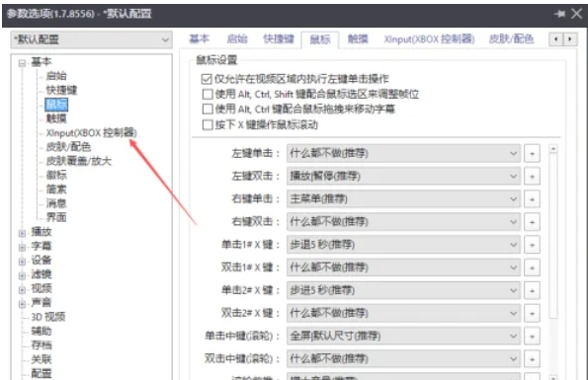Screen dimensions: 588x380
Task: Switch to the XInput(XBOX 控制器) tab
Action: point(429,38)
